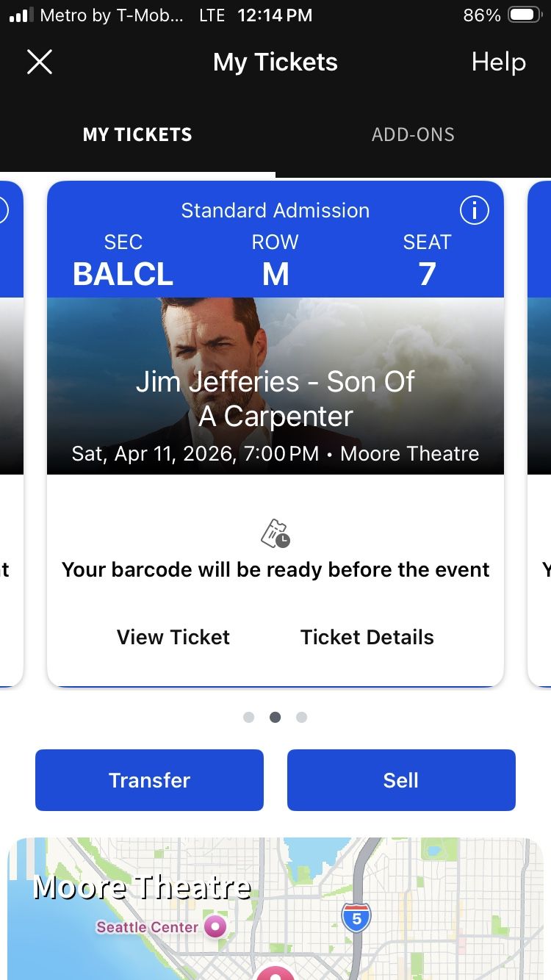This screenshot has height=980, width=551.
Task: Tap the Interstate 5 shield on map
Action: pyautogui.click(x=356, y=918)
